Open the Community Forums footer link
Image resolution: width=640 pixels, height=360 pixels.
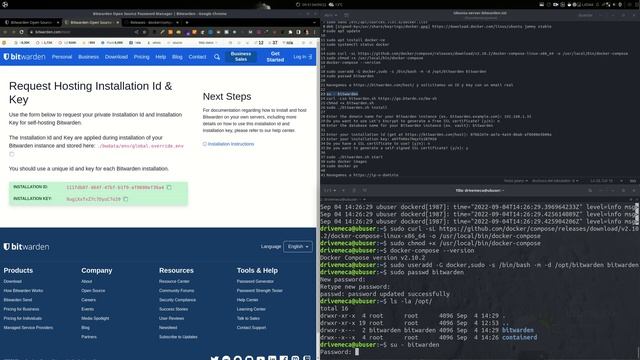pyautogui.click(x=176, y=291)
